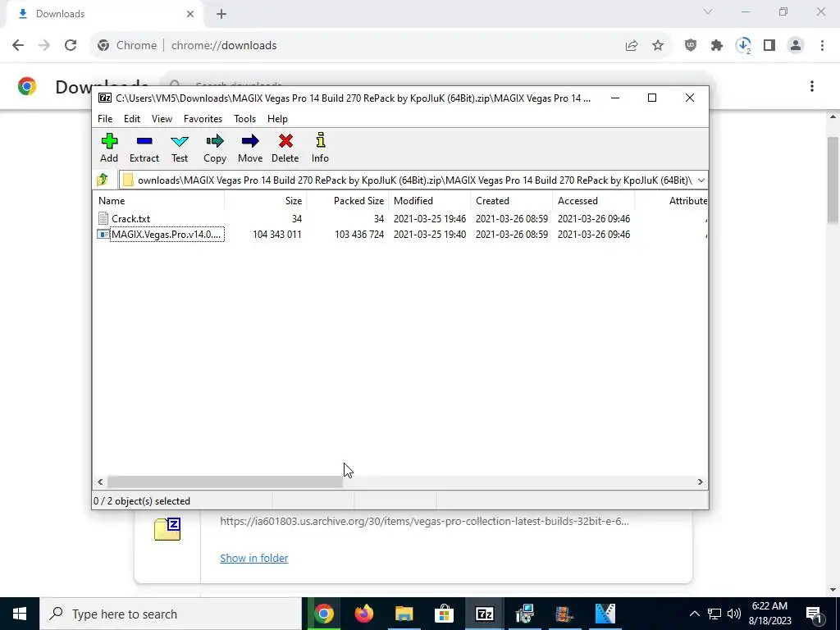Viewport: 840px width, 630px height.
Task: Show hidden system tray icons
Action: click(694, 614)
